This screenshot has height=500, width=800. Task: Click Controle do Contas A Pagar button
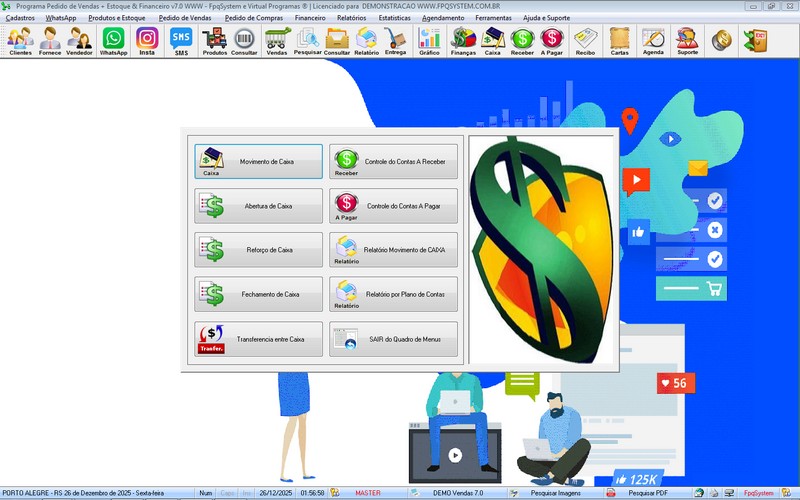point(393,206)
